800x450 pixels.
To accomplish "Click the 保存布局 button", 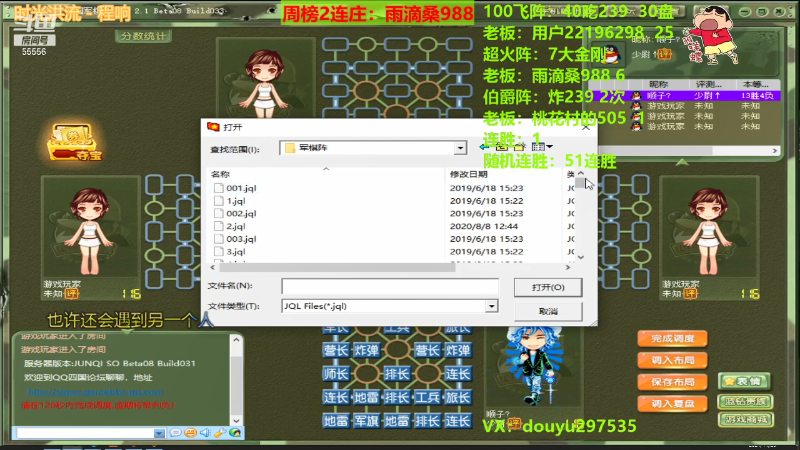I will [x=672, y=382].
